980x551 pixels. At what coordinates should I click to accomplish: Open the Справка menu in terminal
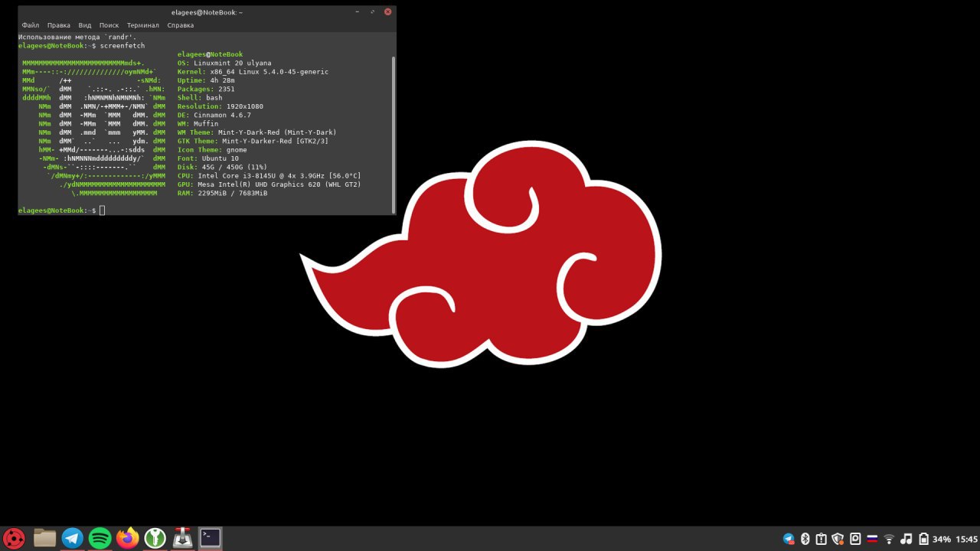pyautogui.click(x=181, y=25)
